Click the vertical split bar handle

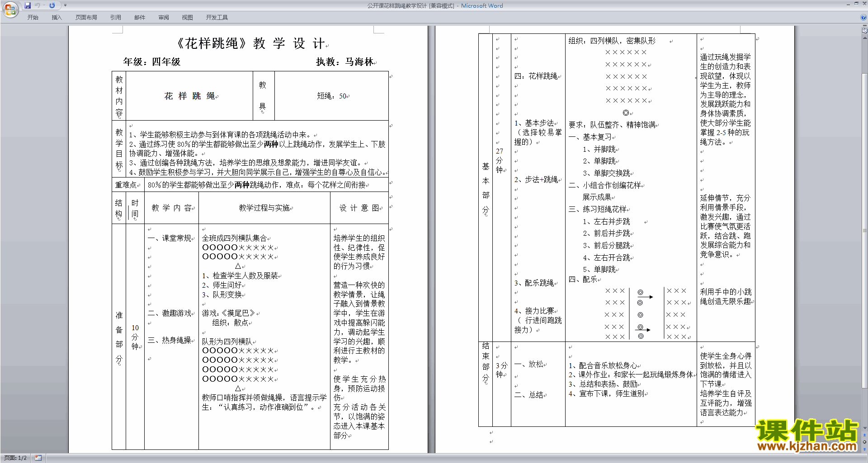click(x=864, y=26)
